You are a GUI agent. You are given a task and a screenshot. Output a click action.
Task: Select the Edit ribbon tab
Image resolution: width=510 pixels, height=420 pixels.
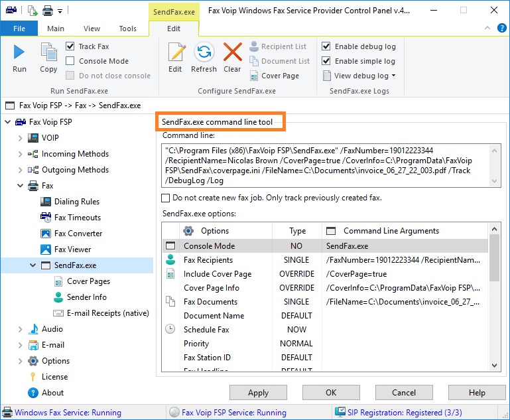point(174,29)
